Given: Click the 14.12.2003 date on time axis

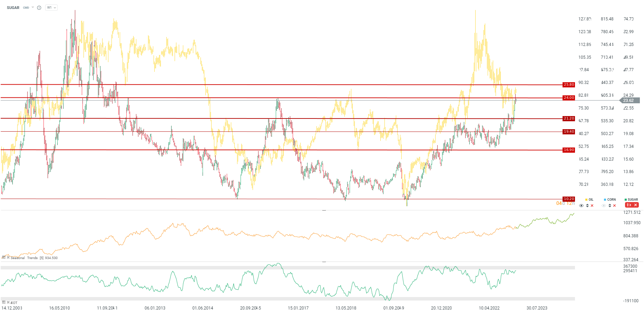Looking at the screenshot, I should click(12, 308).
